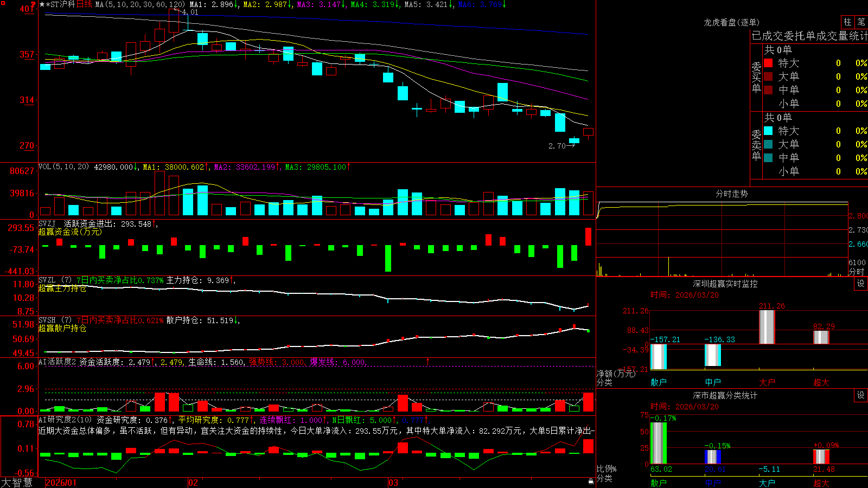This screenshot has width=868, height=488.
Task: Click the 2026/01 marker on time axis
Action: point(61,483)
